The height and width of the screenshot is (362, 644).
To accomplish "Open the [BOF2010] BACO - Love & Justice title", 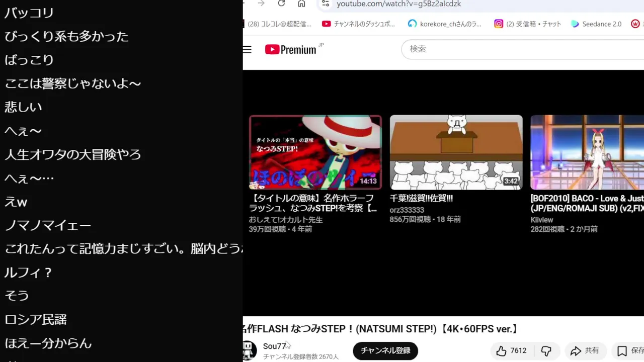I will 587,203.
